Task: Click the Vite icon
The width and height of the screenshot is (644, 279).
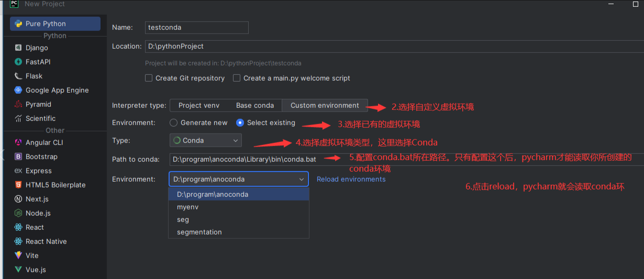Action: coord(18,255)
